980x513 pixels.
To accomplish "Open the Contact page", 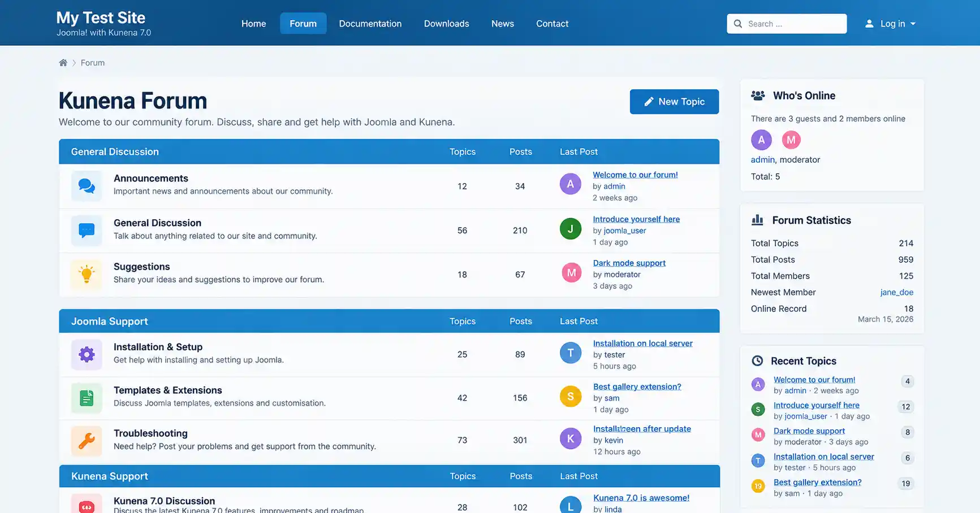I will [552, 24].
